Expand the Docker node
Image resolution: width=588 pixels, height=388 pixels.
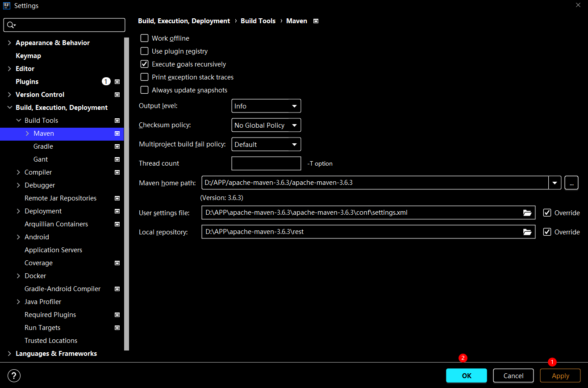click(x=18, y=276)
